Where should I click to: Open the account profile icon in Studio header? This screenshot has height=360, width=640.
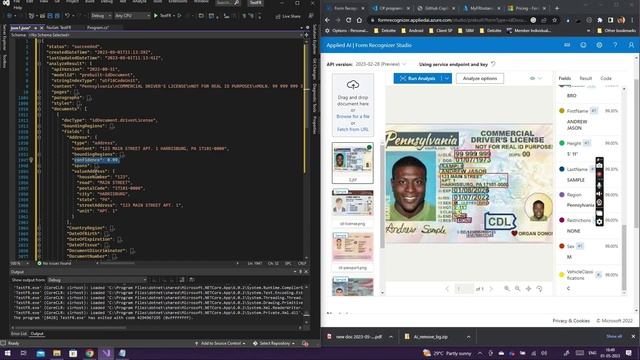pos(631,45)
